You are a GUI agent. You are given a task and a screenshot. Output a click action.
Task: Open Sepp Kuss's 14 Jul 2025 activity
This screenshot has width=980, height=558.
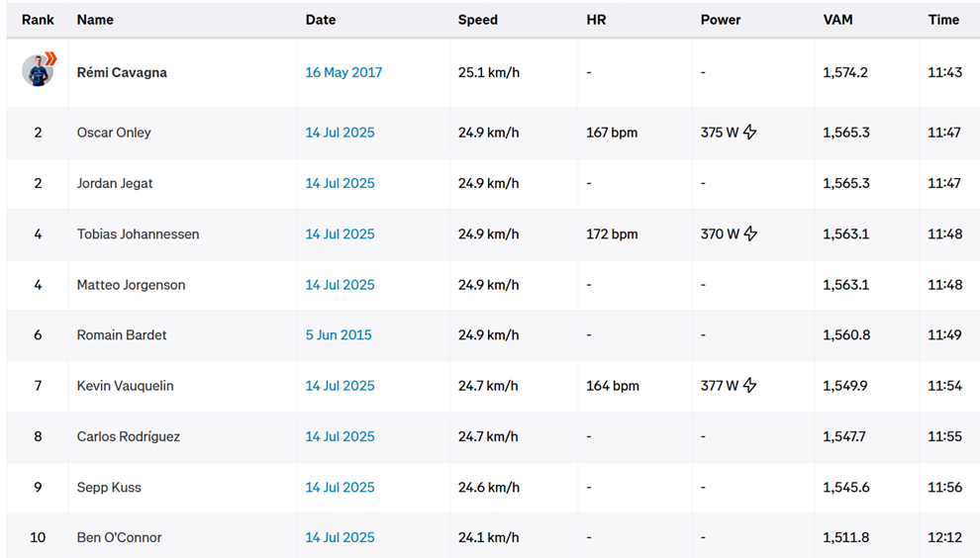[340, 487]
